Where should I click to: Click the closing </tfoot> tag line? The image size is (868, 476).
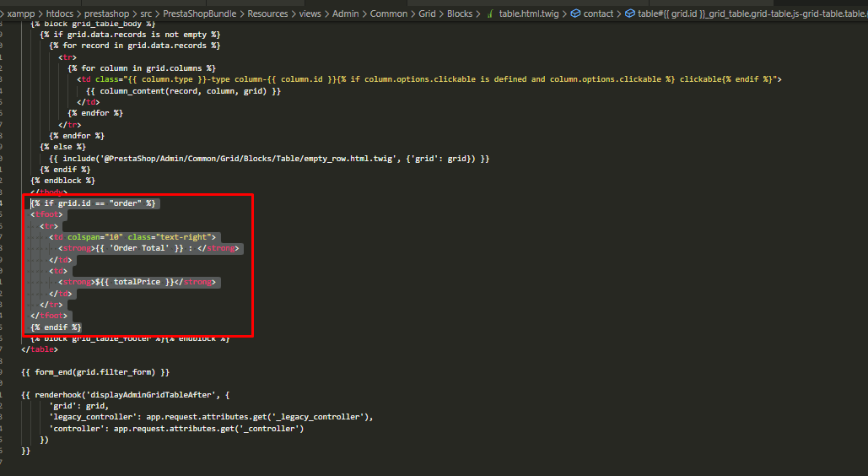point(49,316)
